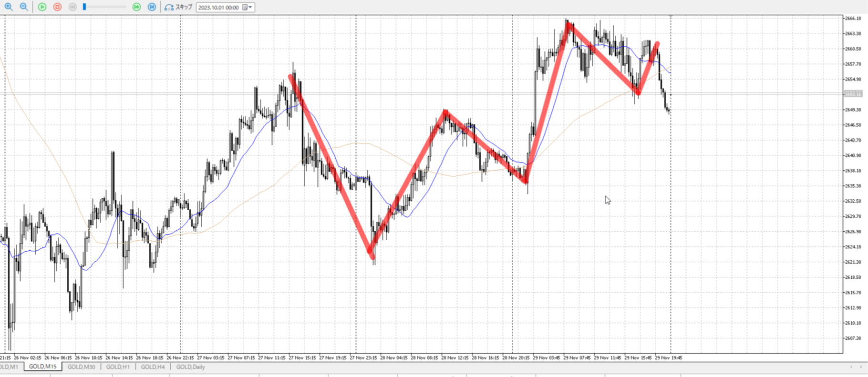868x377 pixels.
Task: Click the blue step-forward button
Action: click(152, 7)
